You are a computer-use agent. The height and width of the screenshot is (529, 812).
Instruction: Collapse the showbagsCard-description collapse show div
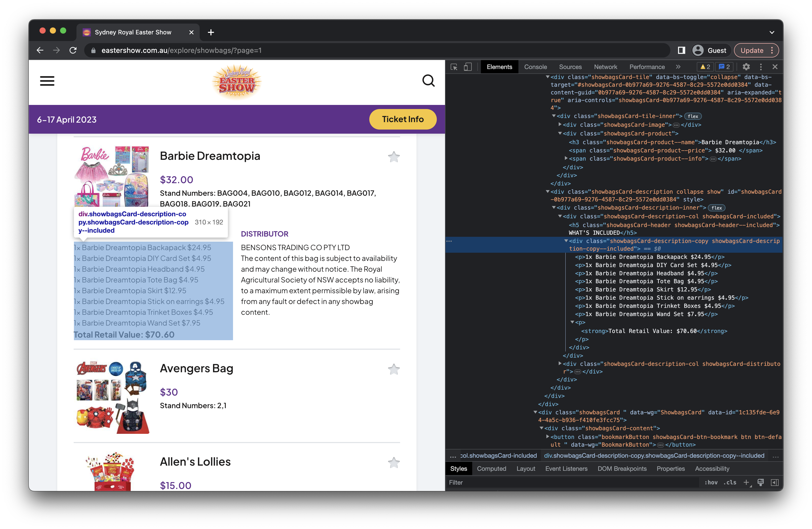[547, 192]
